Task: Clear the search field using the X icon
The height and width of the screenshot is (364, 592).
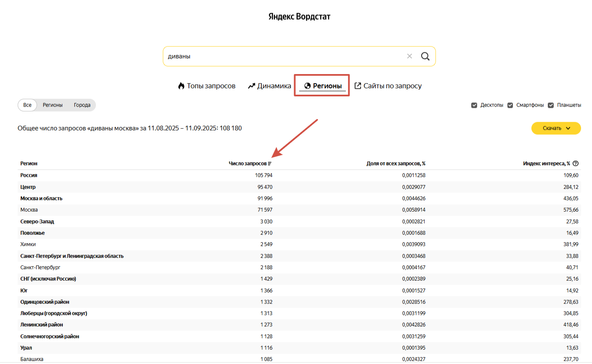Action: (x=409, y=56)
